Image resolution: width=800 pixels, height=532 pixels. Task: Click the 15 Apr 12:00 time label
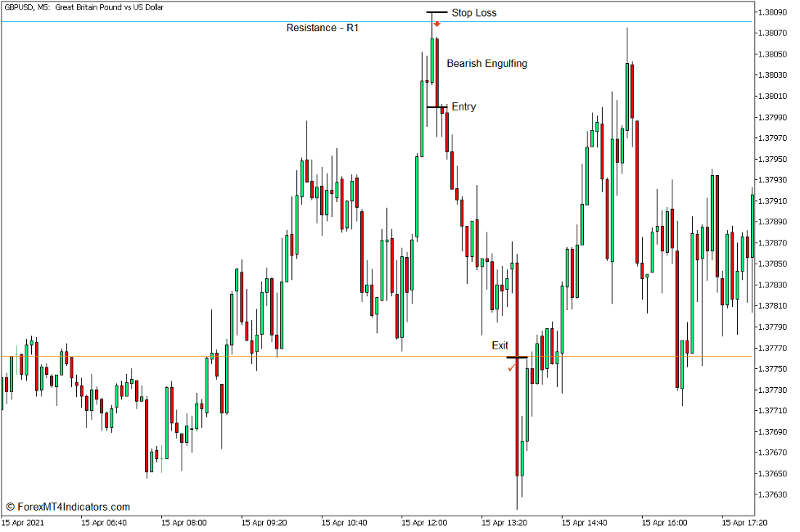click(x=425, y=521)
